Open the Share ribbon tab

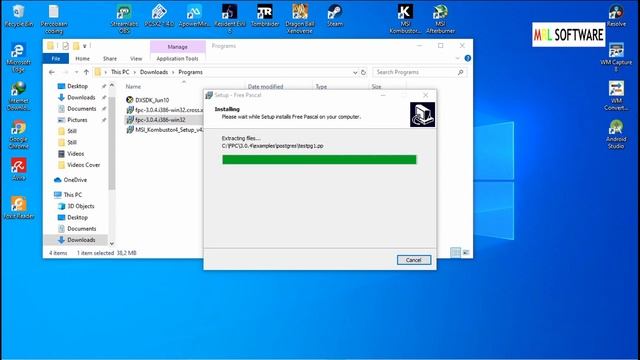110,59
